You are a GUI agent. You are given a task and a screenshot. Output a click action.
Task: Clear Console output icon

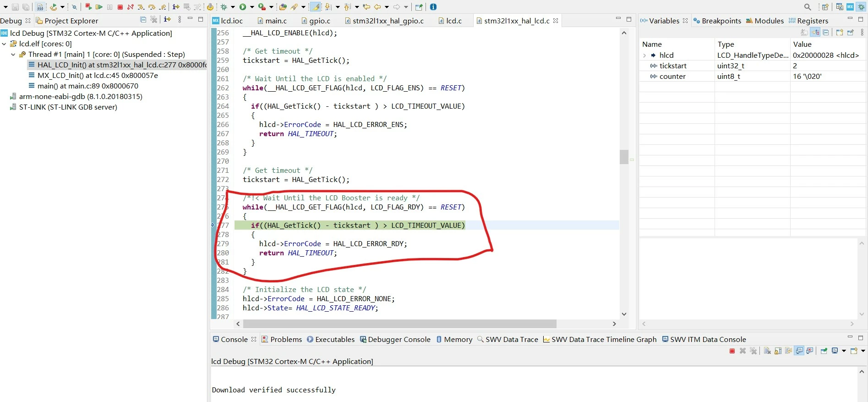pyautogui.click(x=767, y=351)
